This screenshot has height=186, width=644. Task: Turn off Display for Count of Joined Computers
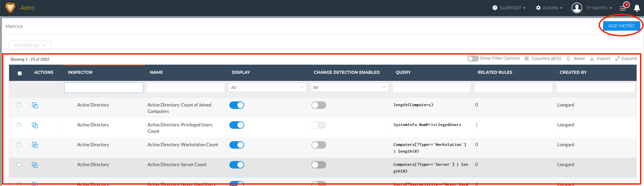237,105
